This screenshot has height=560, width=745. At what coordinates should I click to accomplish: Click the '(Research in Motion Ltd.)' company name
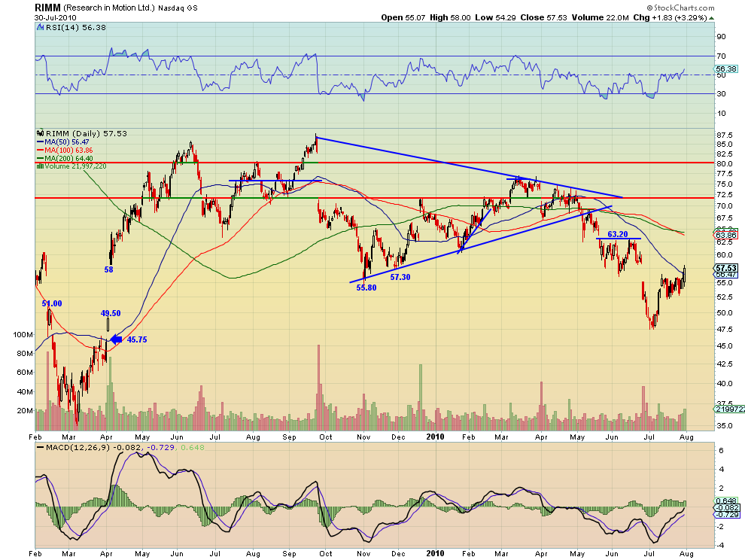109,8
